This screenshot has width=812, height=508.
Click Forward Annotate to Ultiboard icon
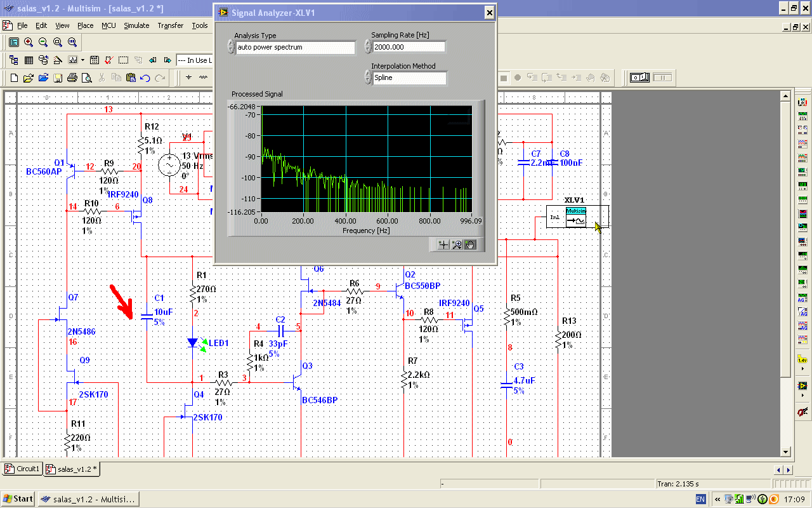pyautogui.click(x=167, y=60)
